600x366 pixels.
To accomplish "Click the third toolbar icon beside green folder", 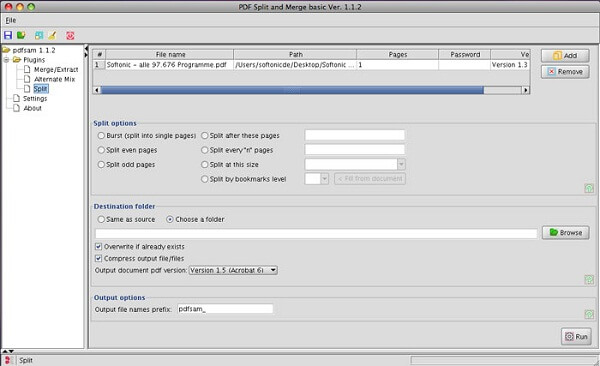I will point(39,36).
